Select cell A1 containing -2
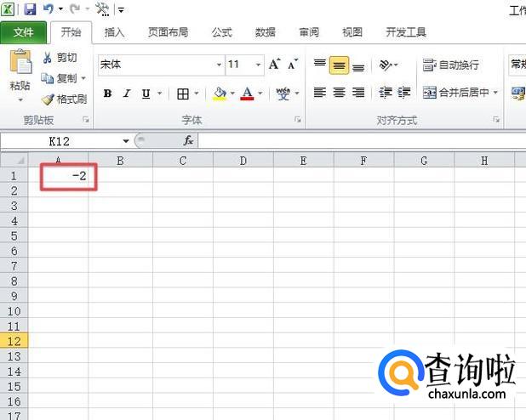The image size is (526, 420). pyautogui.click(x=59, y=175)
